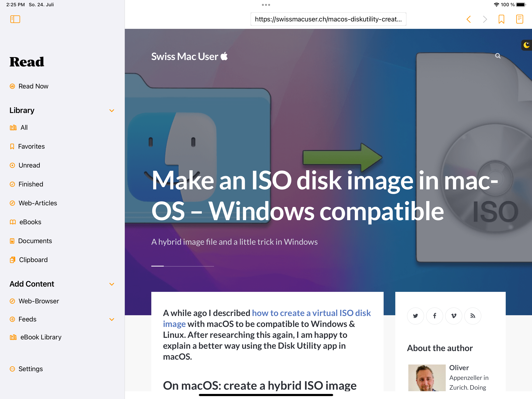Click the Facebook round icon
Image resolution: width=532 pixels, height=399 pixels.
tap(434, 316)
